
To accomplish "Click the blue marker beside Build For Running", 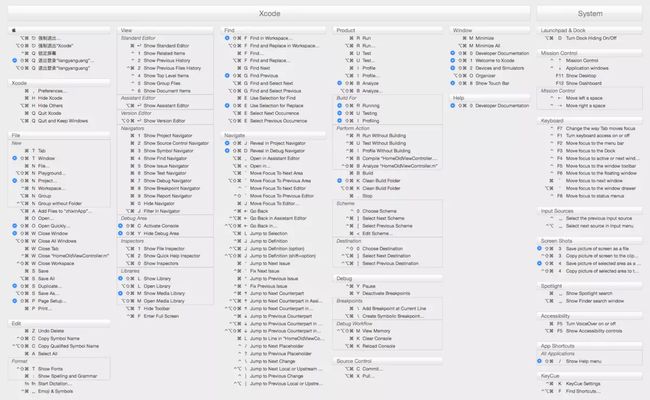I will (x=340, y=106).
